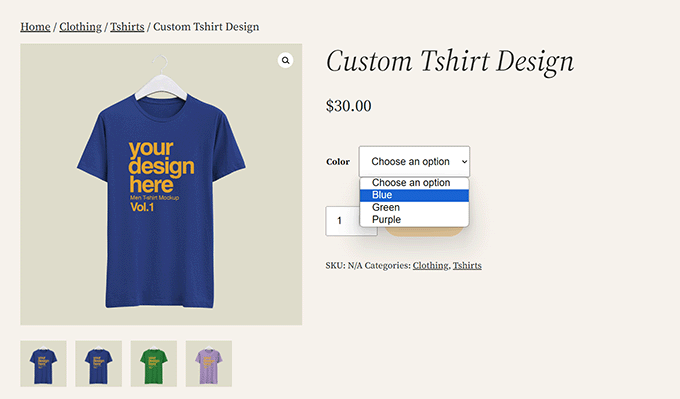
Task: Open Clothing breadcrumb link
Action: click(81, 27)
